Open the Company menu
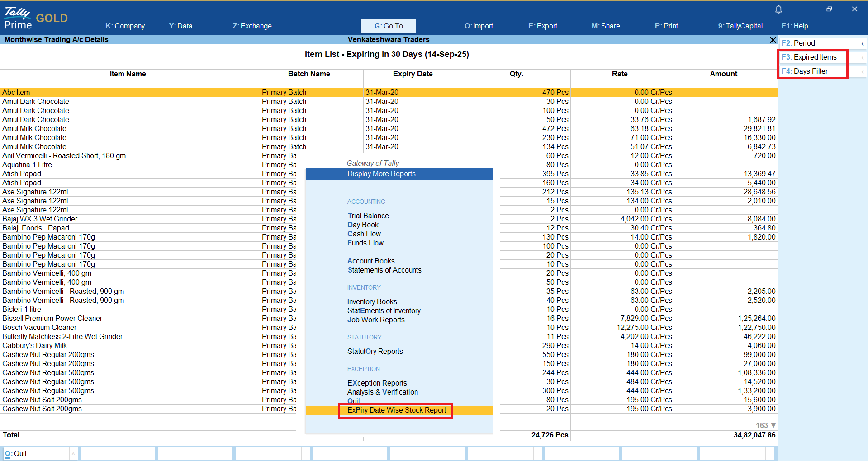The height and width of the screenshot is (461, 868). [x=125, y=26]
